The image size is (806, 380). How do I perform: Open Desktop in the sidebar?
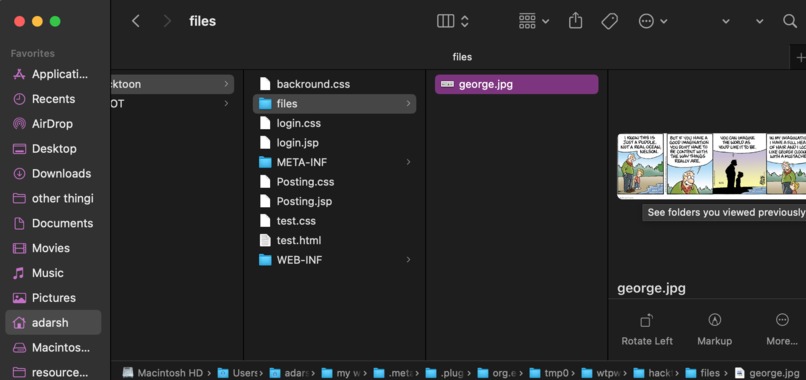pos(53,149)
